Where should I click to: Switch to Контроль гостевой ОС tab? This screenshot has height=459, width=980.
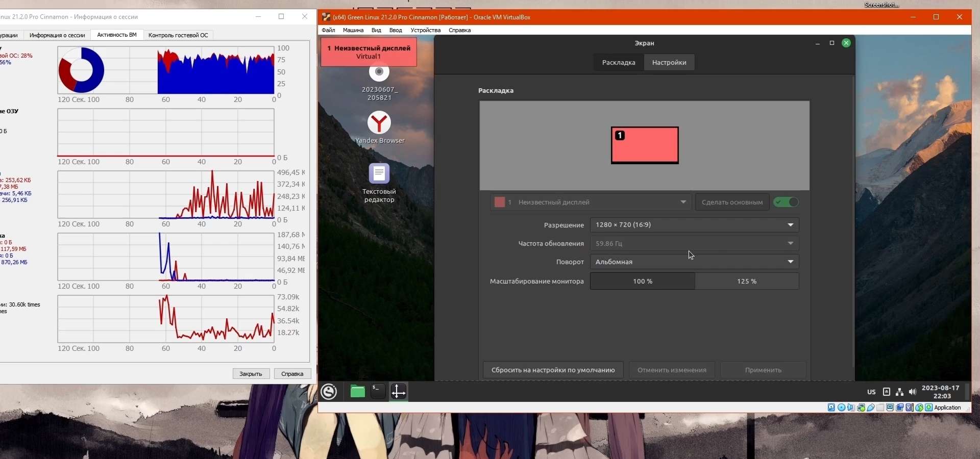pos(178,35)
